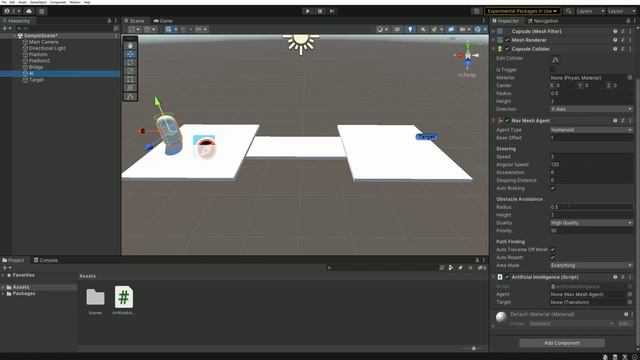Viewport: 640px width, 360px height.
Task: Toggle scene audio icon
Action: pyautogui.click(x=423, y=29)
